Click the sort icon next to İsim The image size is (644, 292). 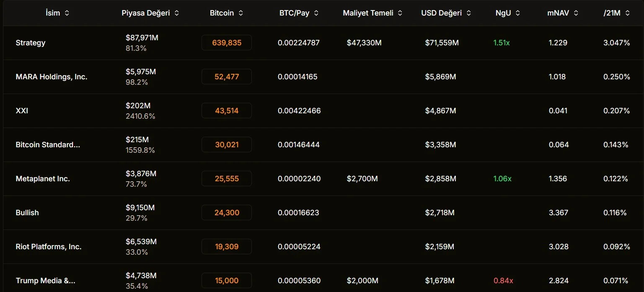click(67, 13)
